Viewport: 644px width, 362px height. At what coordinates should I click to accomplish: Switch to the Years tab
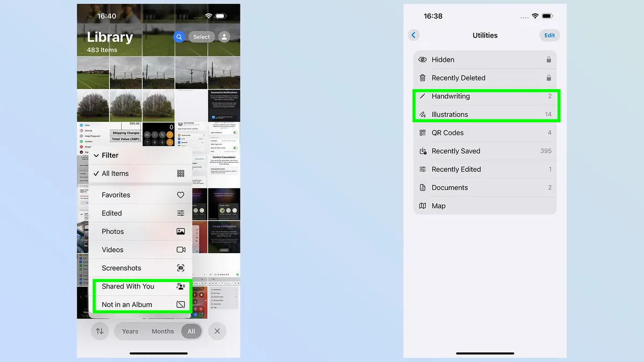130,331
